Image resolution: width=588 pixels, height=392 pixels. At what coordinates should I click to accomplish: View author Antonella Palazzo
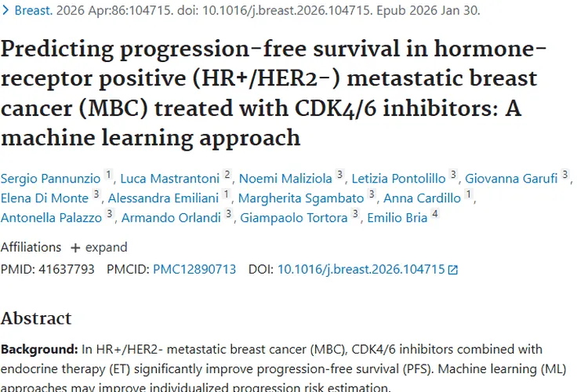pos(52,217)
